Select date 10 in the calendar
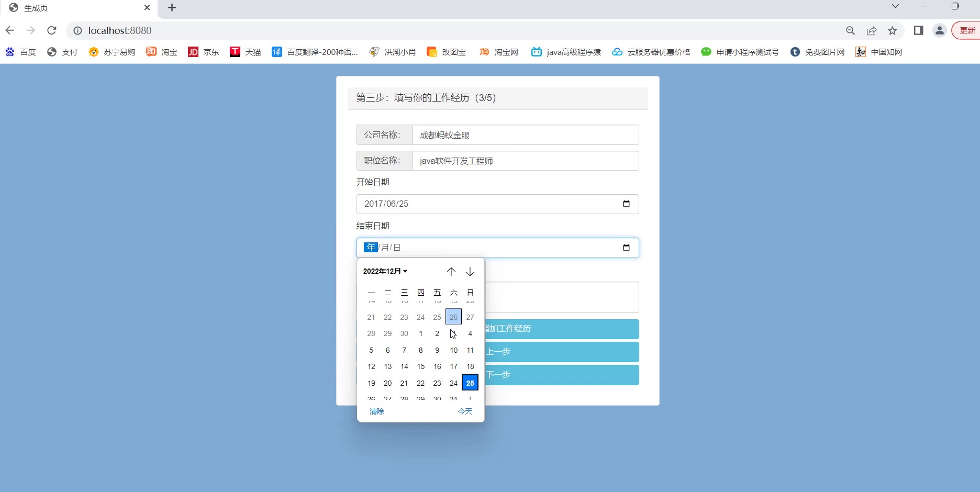Screen dimensions: 980x492 [453, 350]
